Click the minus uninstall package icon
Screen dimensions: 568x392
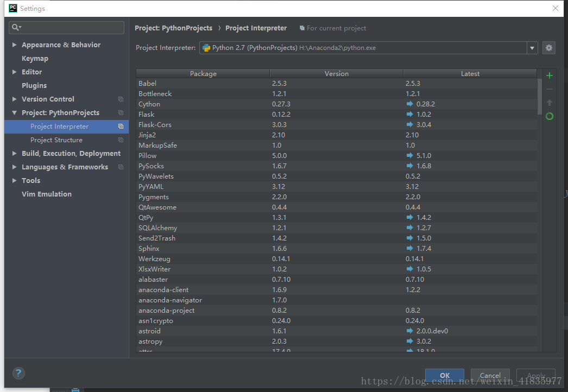pyautogui.click(x=549, y=89)
